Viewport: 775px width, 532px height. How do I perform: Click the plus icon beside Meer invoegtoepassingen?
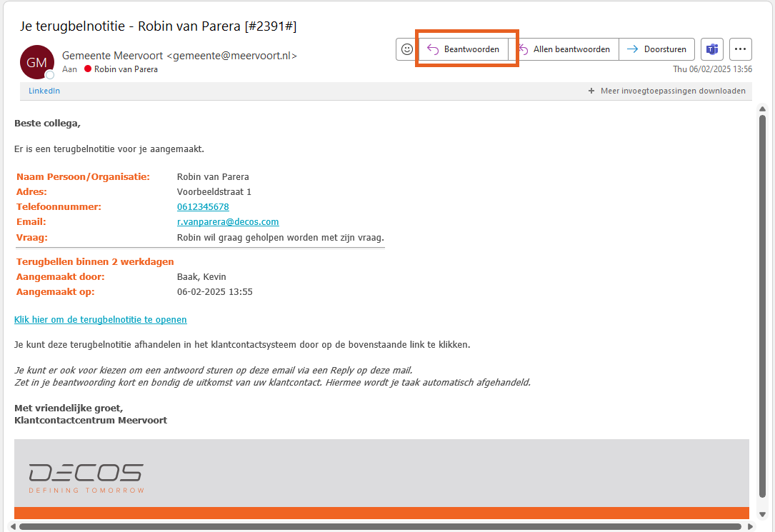click(591, 91)
